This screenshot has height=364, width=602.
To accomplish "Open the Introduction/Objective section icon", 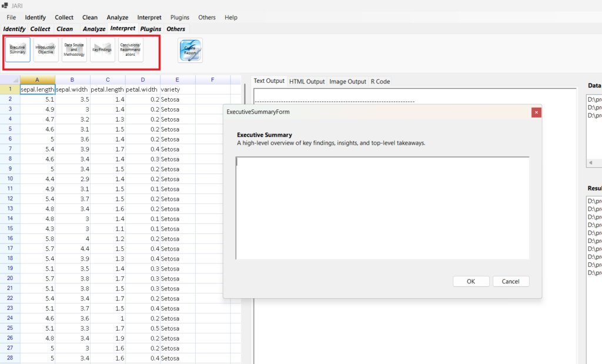I will 46,50.
